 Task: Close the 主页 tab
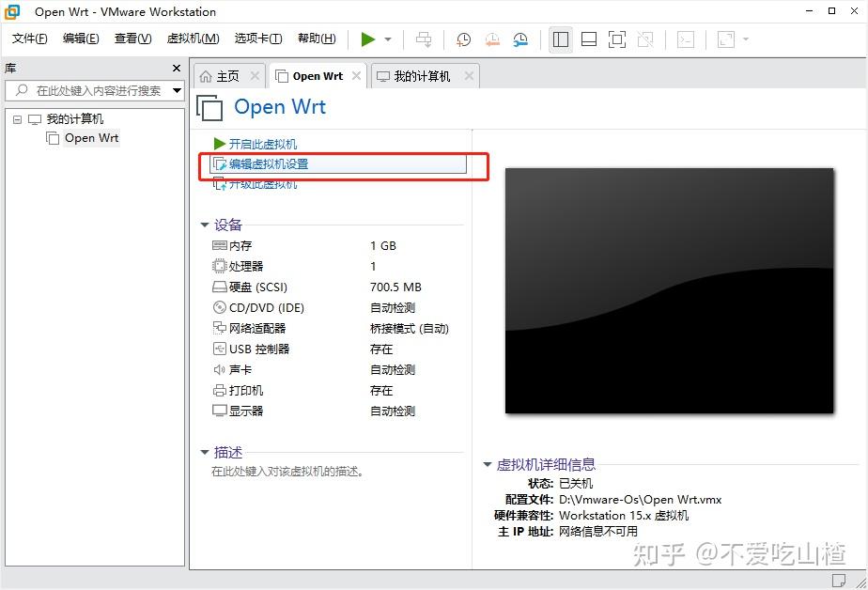point(255,76)
